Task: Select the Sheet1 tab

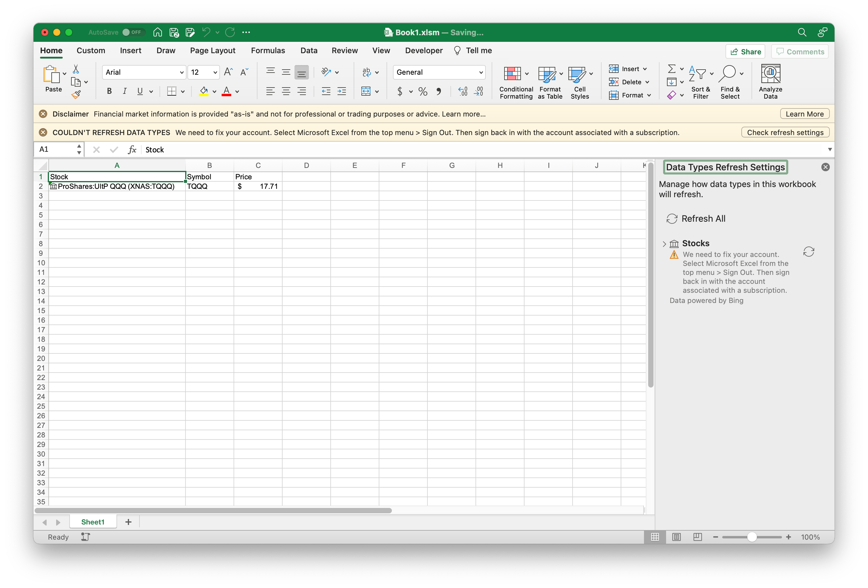Action: 93,522
